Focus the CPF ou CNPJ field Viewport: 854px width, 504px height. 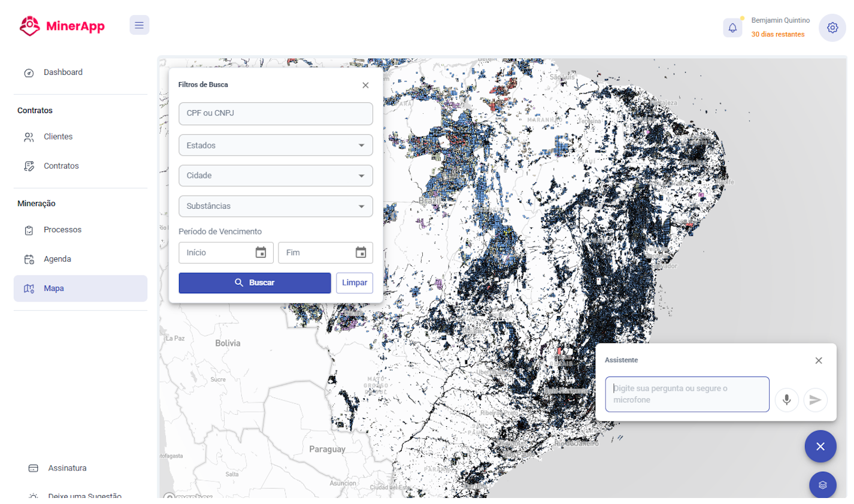click(275, 114)
